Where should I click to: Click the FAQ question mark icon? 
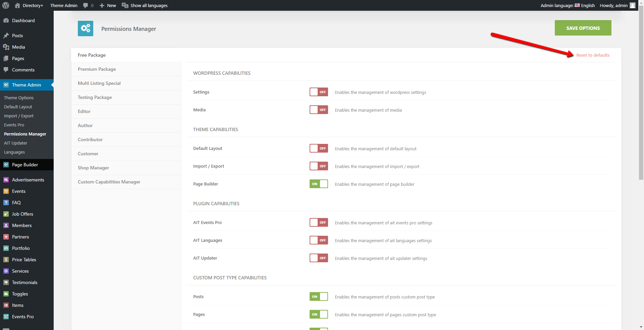(6, 203)
